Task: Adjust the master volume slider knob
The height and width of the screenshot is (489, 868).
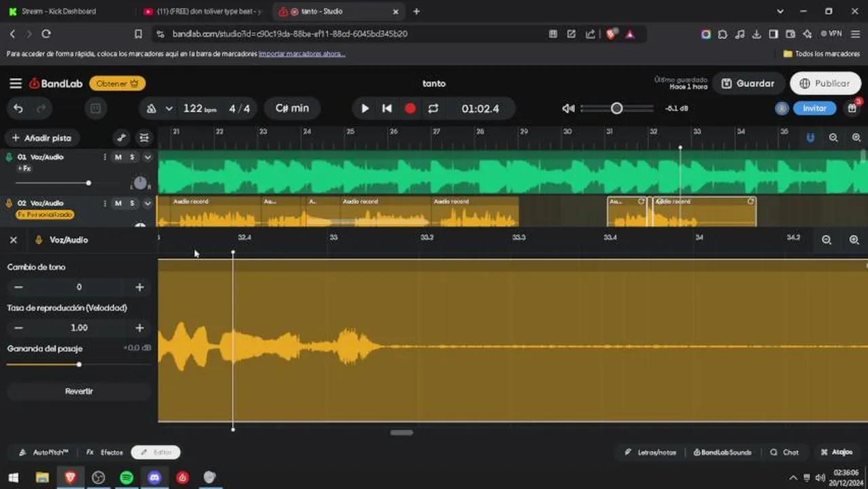Action: 617,109
